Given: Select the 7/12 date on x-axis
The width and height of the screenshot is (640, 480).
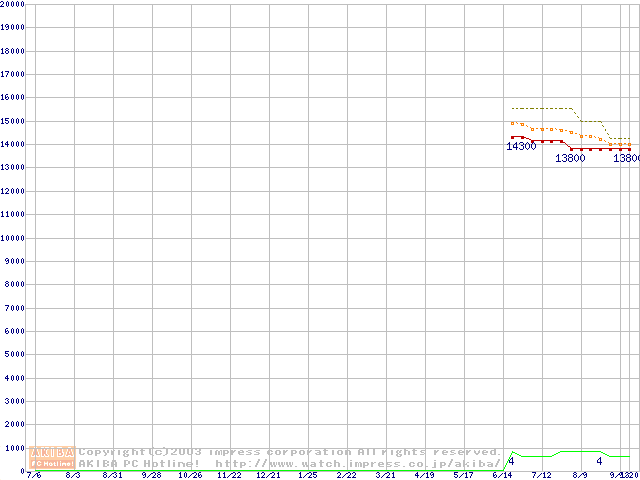Looking at the screenshot, I should [542, 475].
